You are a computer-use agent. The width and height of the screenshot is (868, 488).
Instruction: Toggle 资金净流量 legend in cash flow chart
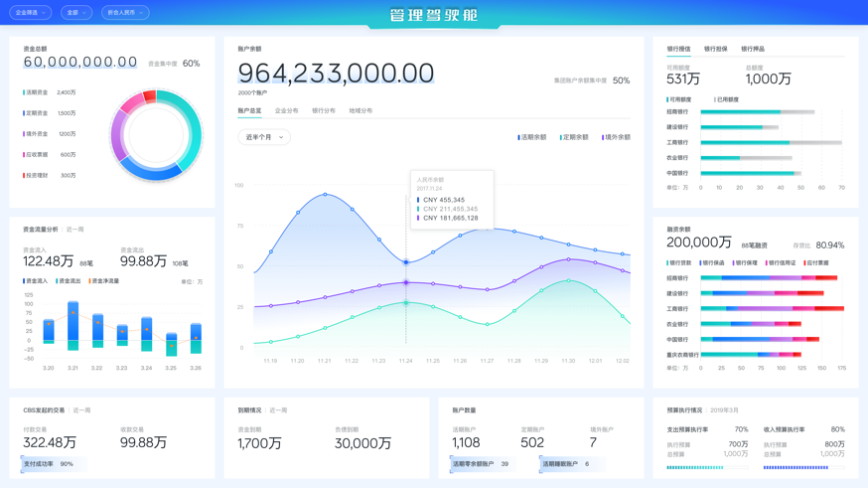(x=105, y=281)
